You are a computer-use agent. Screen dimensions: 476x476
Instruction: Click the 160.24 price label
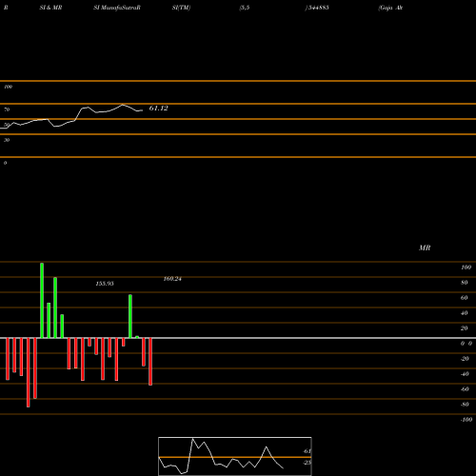click(x=172, y=279)
